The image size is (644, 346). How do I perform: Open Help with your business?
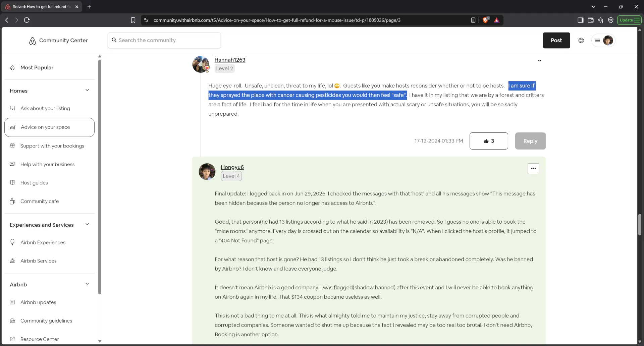[47, 164]
